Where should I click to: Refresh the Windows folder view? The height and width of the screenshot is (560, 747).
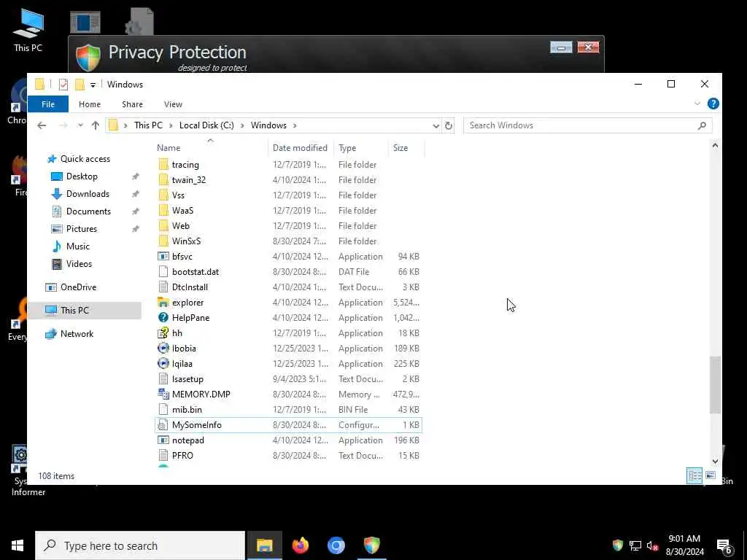click(x=449, y=125)
